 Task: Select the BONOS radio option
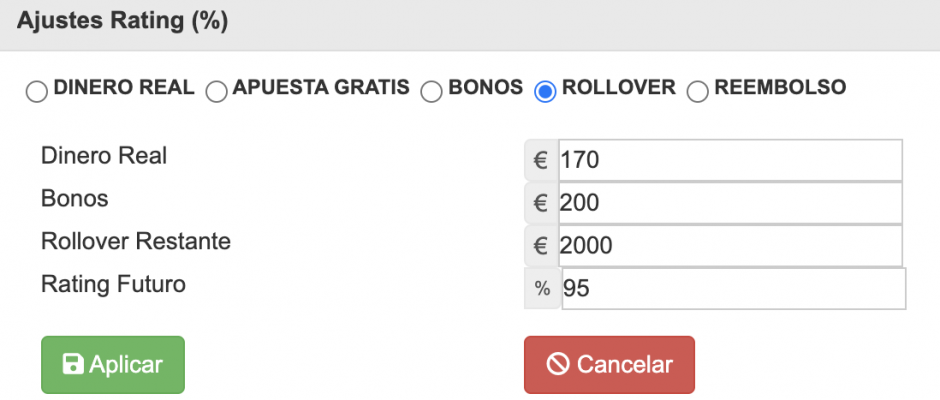coord(431,92)
